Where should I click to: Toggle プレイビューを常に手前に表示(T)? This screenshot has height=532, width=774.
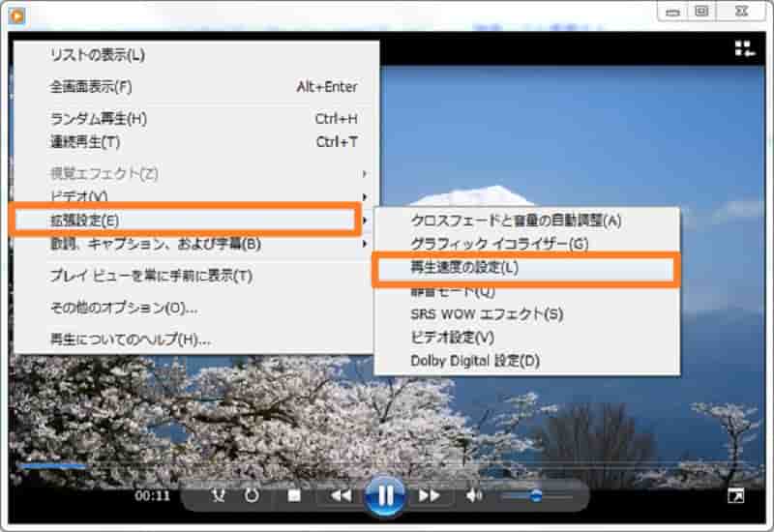click(196, 276)
